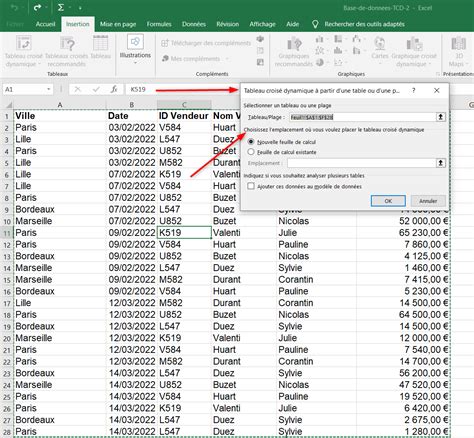Insert a waterfall chart icon
This screenshot has height=438, width=474.
356,39
